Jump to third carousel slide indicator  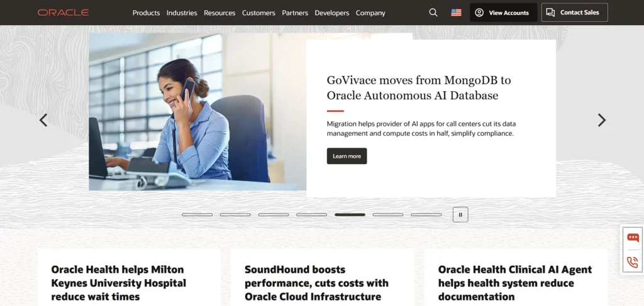pos(274,214)
